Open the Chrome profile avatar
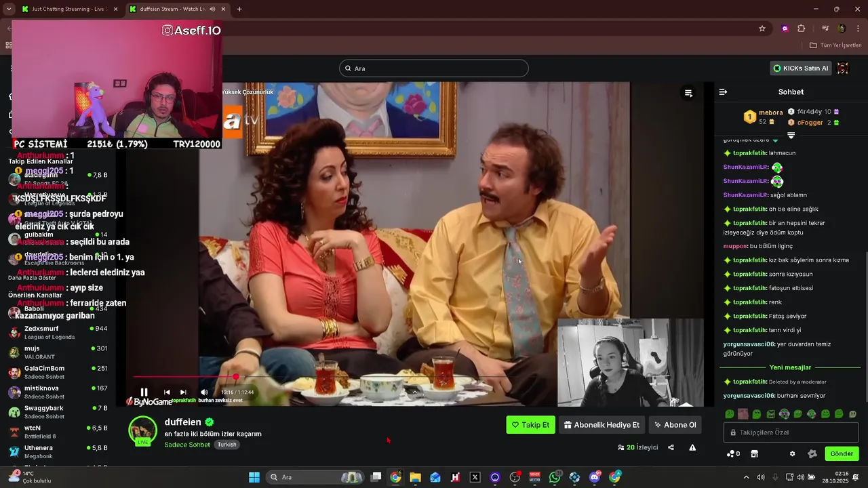 point(842,28)
